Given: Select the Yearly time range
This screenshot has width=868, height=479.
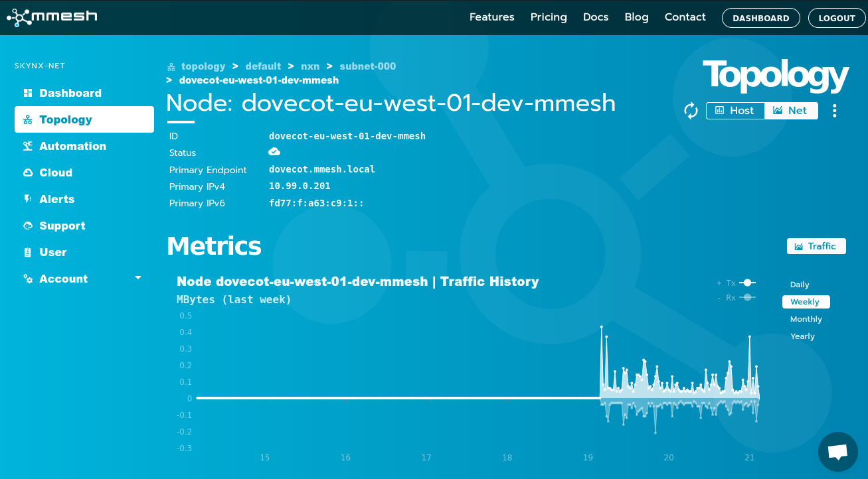Looking at the screenshot, I should [x=802, y=336].
